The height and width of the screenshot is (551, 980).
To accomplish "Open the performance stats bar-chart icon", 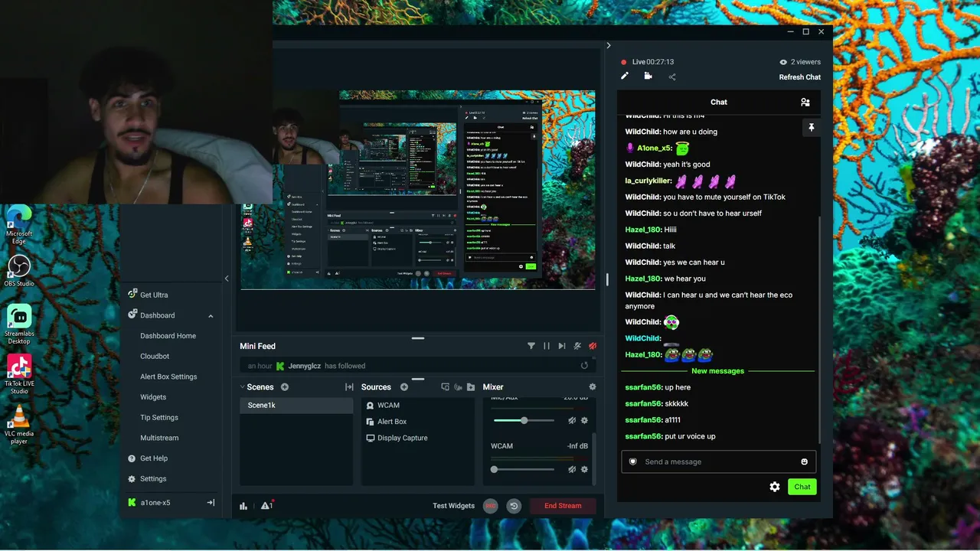I will [x=243, y=506].
